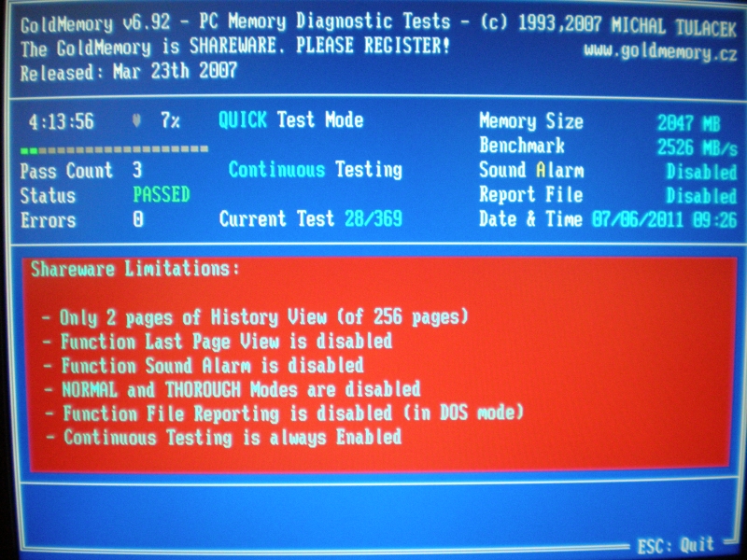This screenshot has width=747, height=560.
Task: Click the NORMAL and THOROUGH Modes are disabled line
Action: point(233,389)
